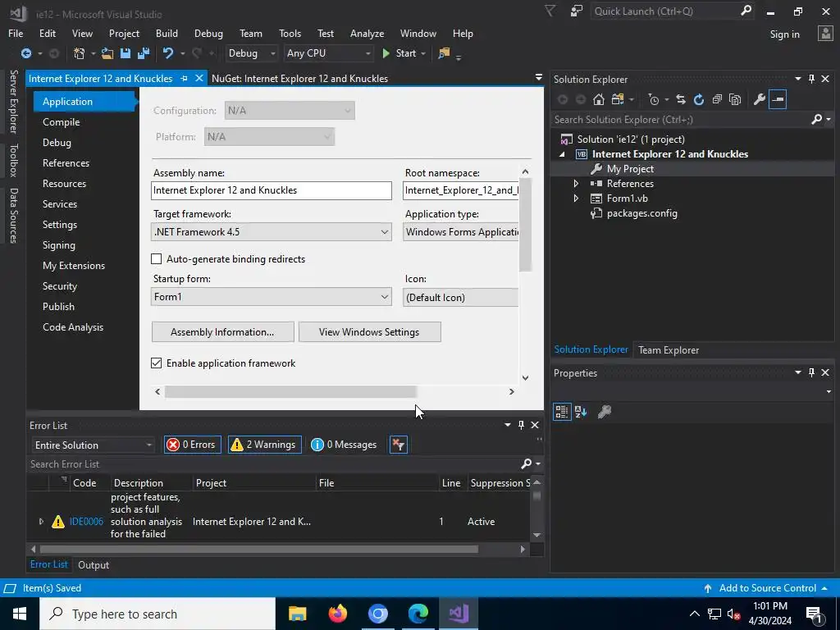Switch to the NuGet package manager tab
The image size is (840, 630).
tap(299, 79)
